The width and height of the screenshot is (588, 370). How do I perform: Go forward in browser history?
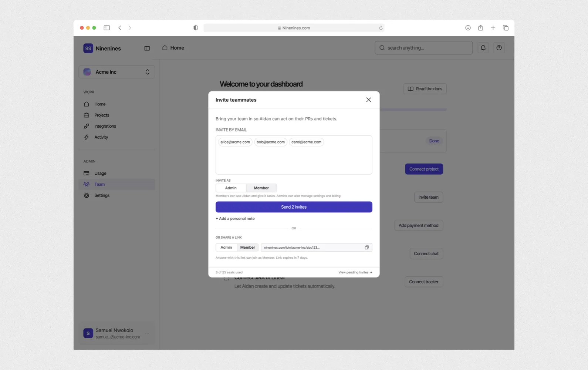130,28
